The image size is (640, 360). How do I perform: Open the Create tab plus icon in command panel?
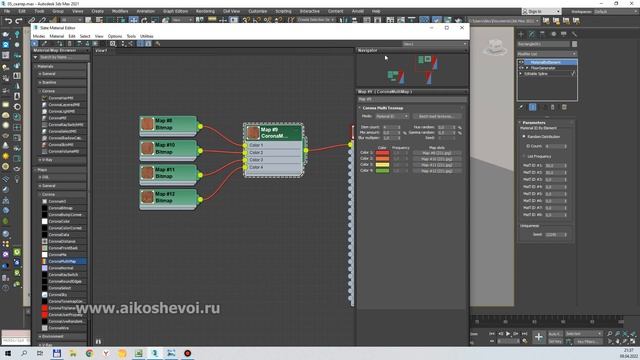(521, 34)
